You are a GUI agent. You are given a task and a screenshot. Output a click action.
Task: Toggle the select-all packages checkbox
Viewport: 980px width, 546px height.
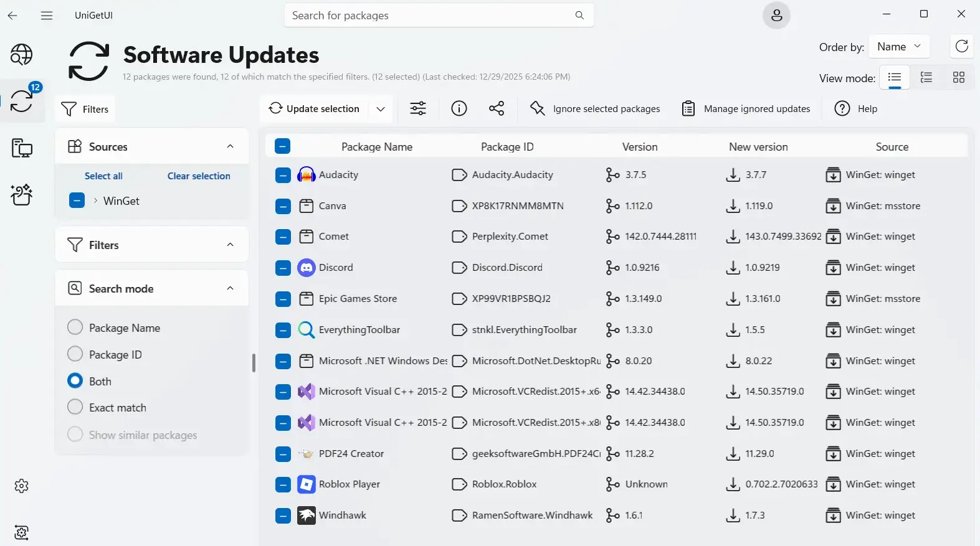[282, 147]
